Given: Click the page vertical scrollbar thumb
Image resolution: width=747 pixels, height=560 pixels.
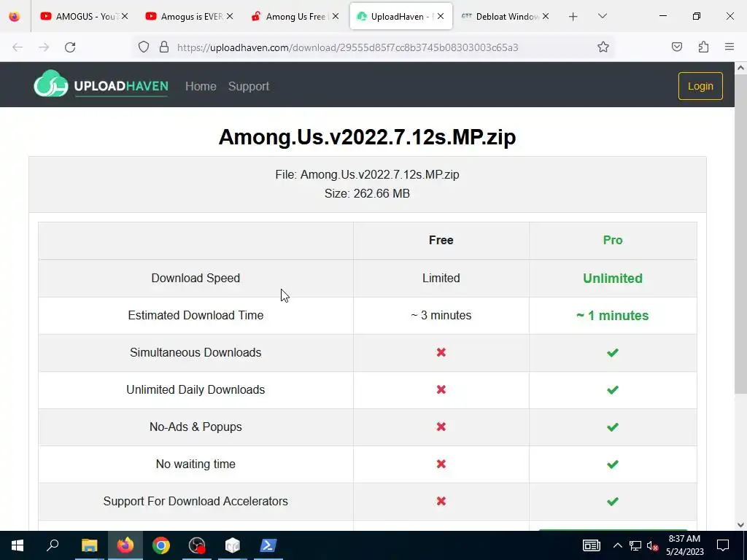Looking at the screenshot, I should (741, 233).
